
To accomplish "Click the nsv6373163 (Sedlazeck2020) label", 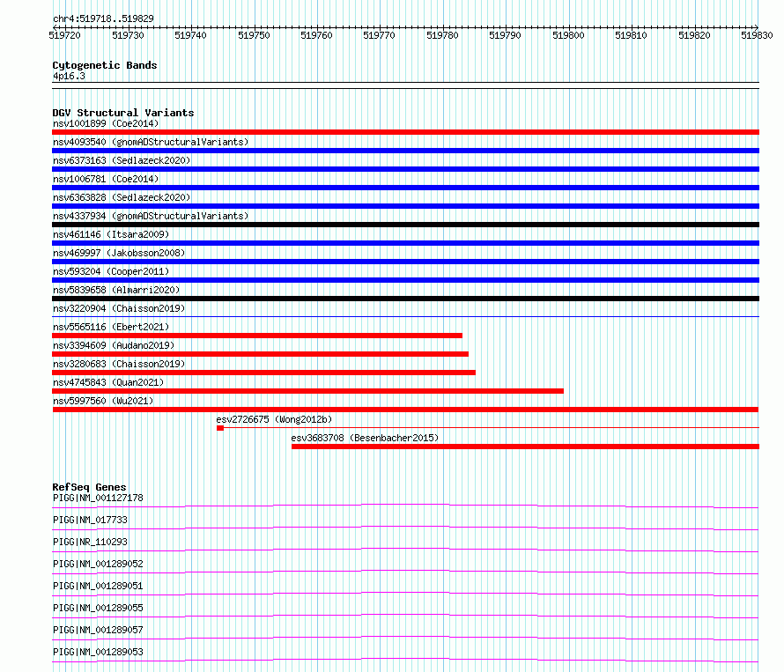I will pyautogui.click(x=122, y=160).
